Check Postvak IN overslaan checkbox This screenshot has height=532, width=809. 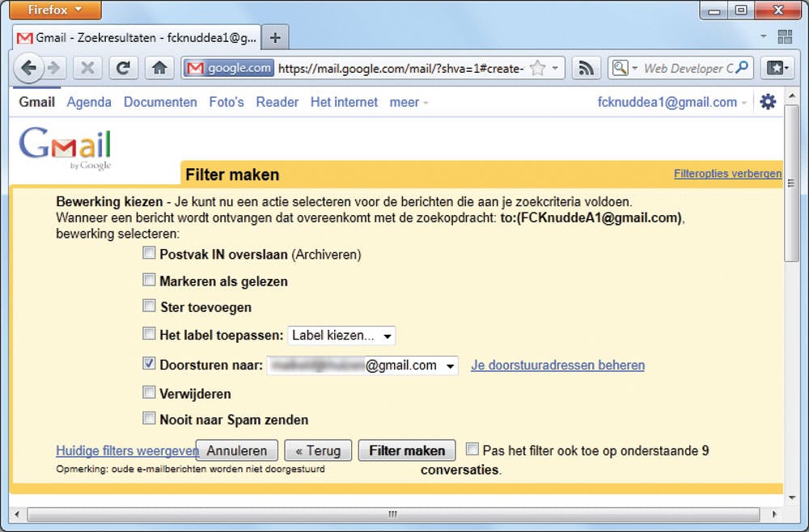(x=149, y=252)
